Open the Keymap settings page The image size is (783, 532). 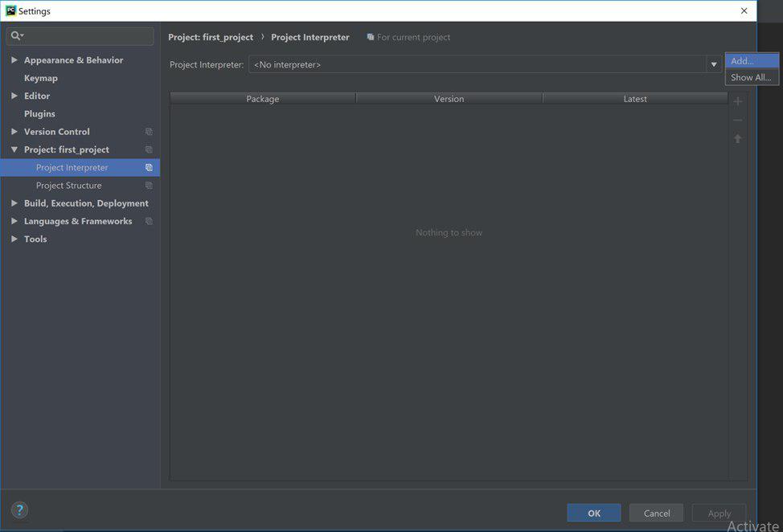[x=41, y=78]
